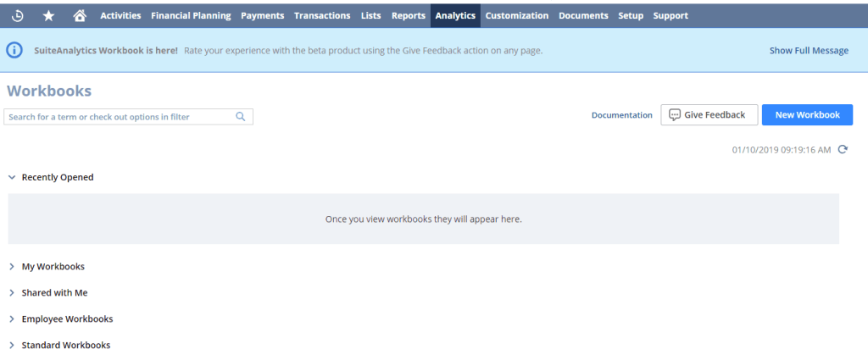This screenshot has width=868, height=349.
Task: Open the Activities menu
Action: [x=120, y=16]
